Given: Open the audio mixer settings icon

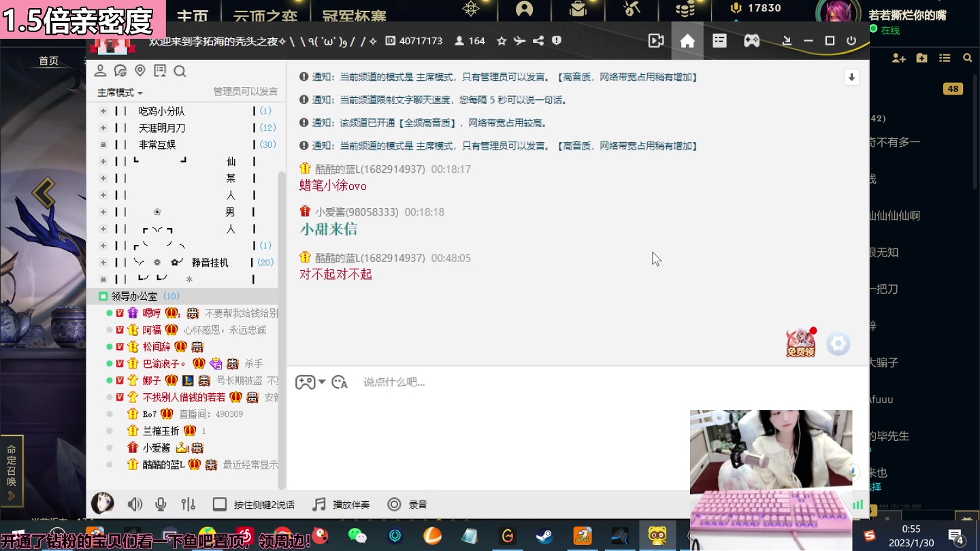Looking at the screenshot, I should [189, 505].
